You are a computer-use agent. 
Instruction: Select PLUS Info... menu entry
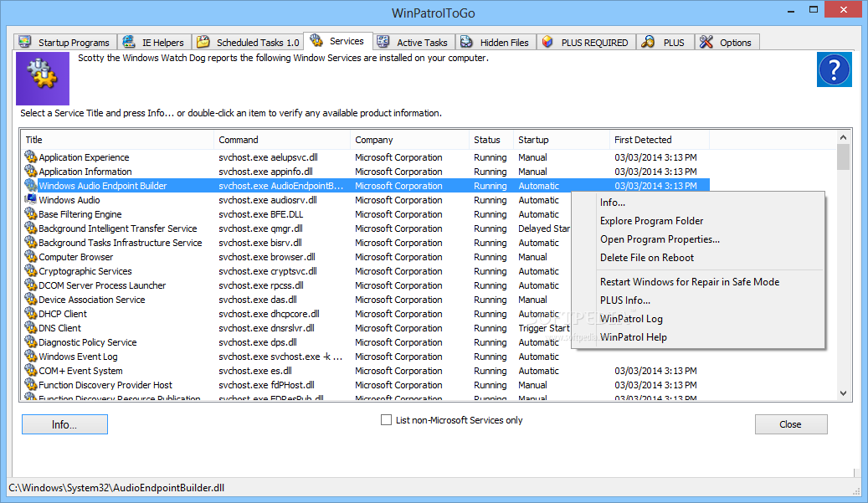pyautogui.click(x=698, y=300)
